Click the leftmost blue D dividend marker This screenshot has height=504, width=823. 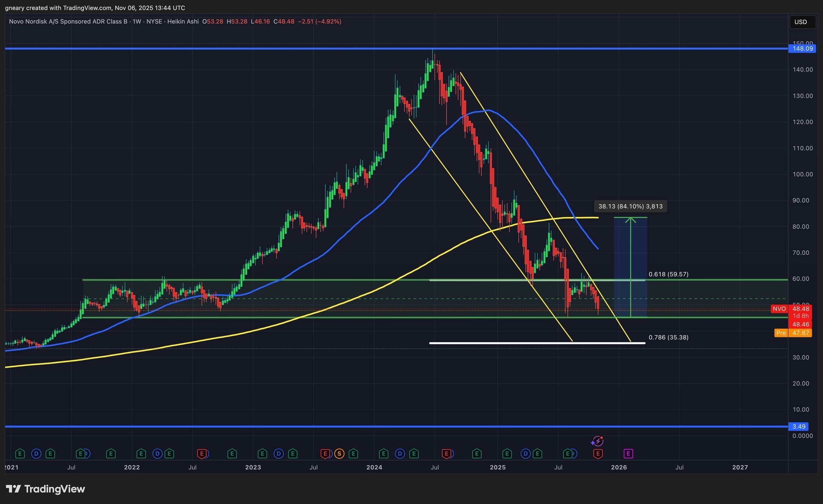tap(36, 454)
